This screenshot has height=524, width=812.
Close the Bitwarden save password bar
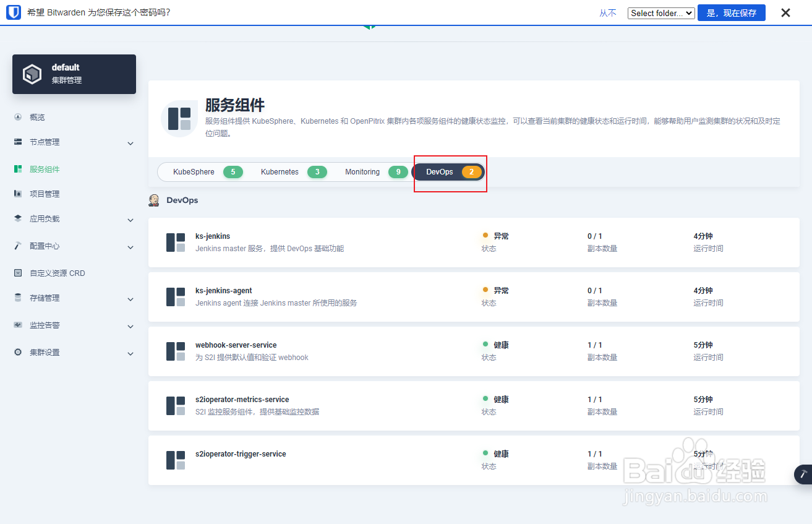pyautogui.click(x=785, y=12)
